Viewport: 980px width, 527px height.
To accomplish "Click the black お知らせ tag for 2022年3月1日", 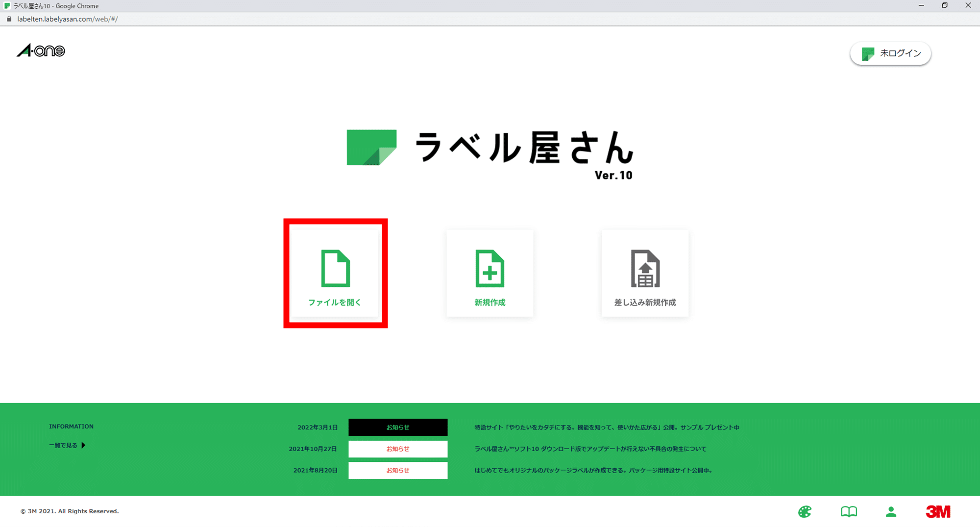I will click(398, 427).
